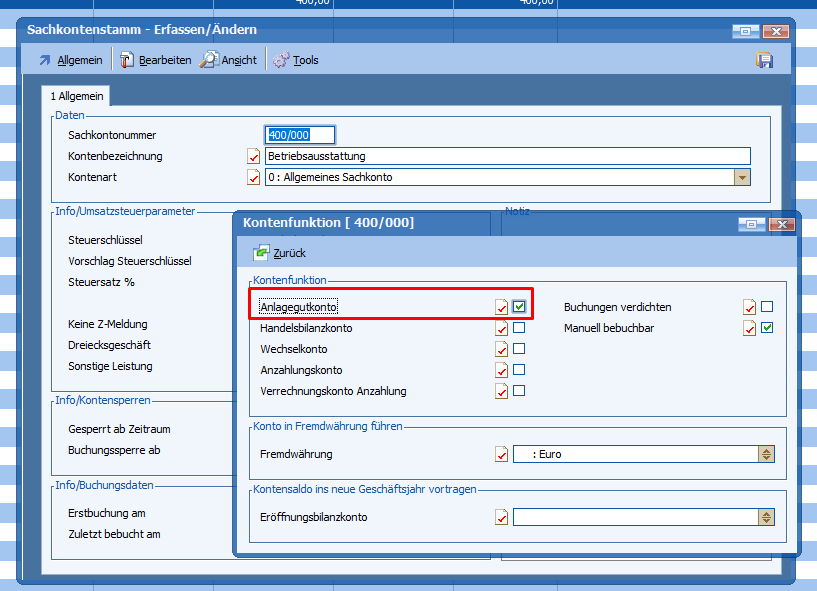
Task: Click the note icon next to Wechselkonto
Action: (502, 349)
